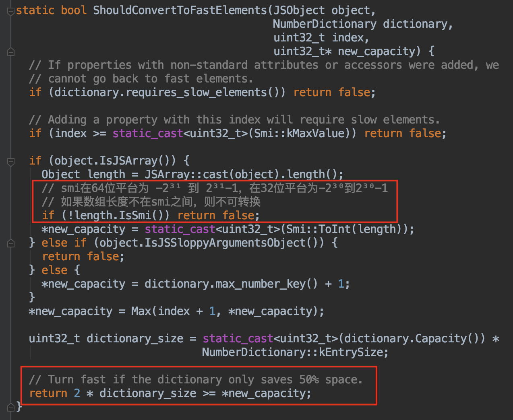
Task: Click the Chinese comment about smi range
Action: 215,188
